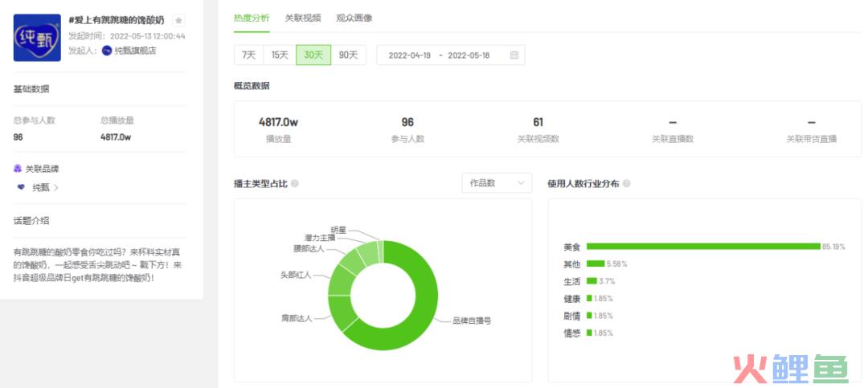Open the 纯甄旗舰店 initiator link

(x=135, y=51)
